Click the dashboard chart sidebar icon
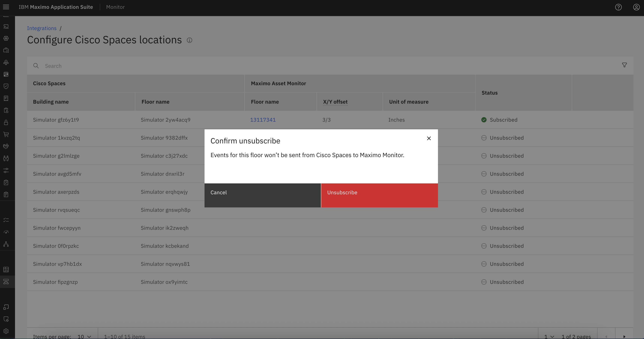Viewport: 644px width, 339px height. coord(6,270)
